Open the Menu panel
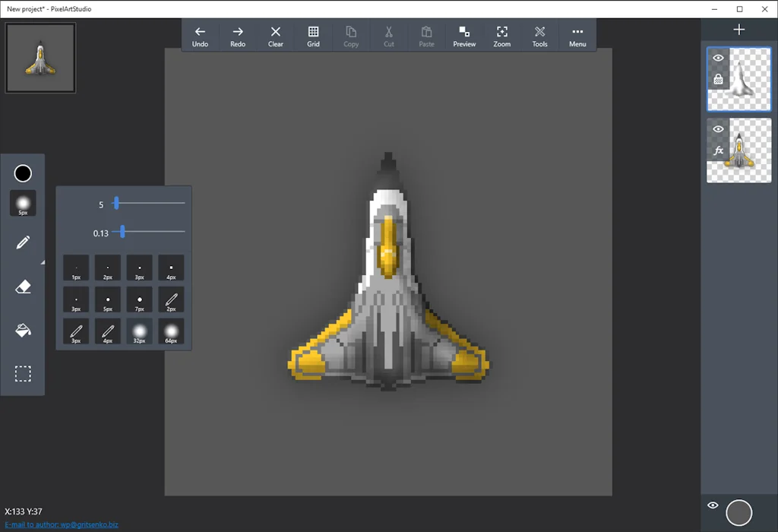 coord(577,35)
